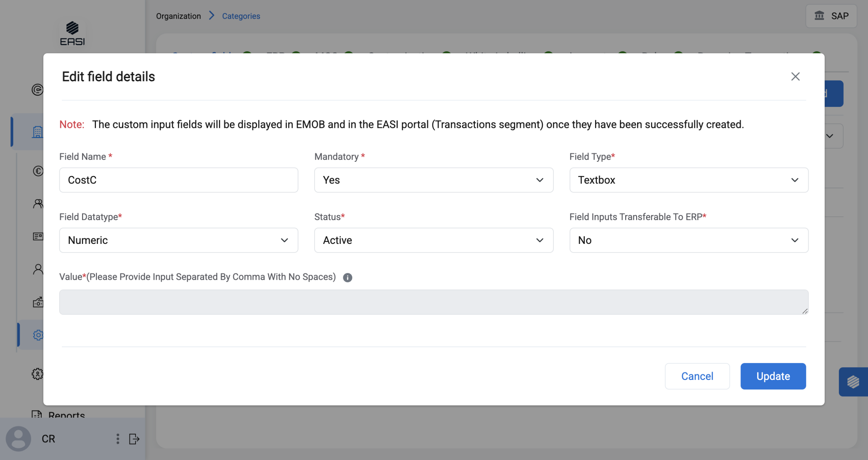Click the CR user avatar icon
Image resolution: width=868 pixels, height=460 pixels.
tap(19, 439)
